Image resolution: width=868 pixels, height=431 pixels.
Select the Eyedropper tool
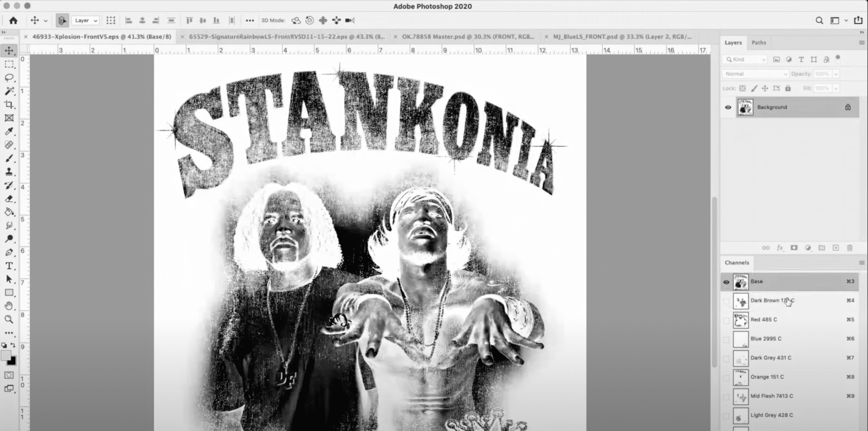coord(9,131)
